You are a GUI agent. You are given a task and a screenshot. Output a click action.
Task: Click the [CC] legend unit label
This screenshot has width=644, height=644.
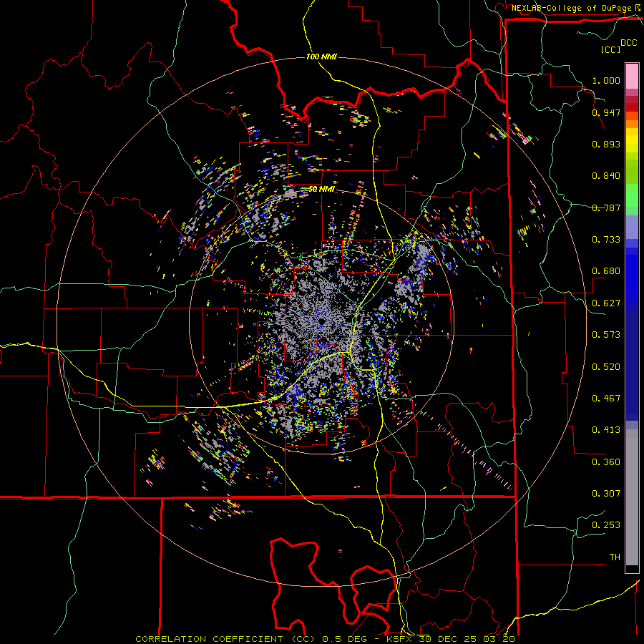611,49
